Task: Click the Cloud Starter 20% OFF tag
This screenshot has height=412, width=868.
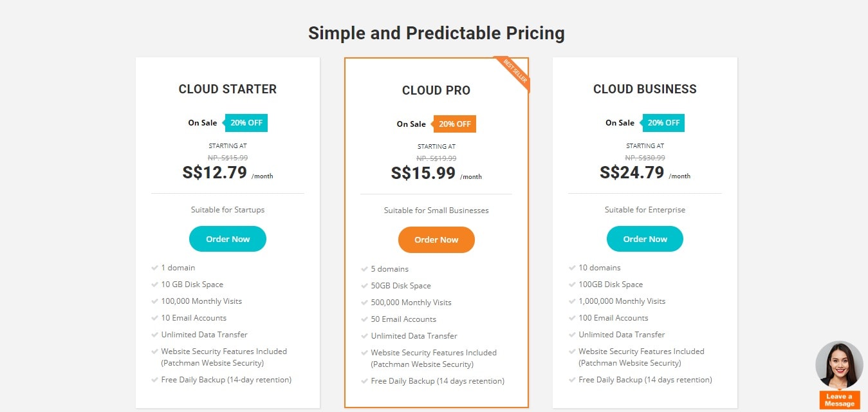Action: pyautogui.click(x=246, y=123)
